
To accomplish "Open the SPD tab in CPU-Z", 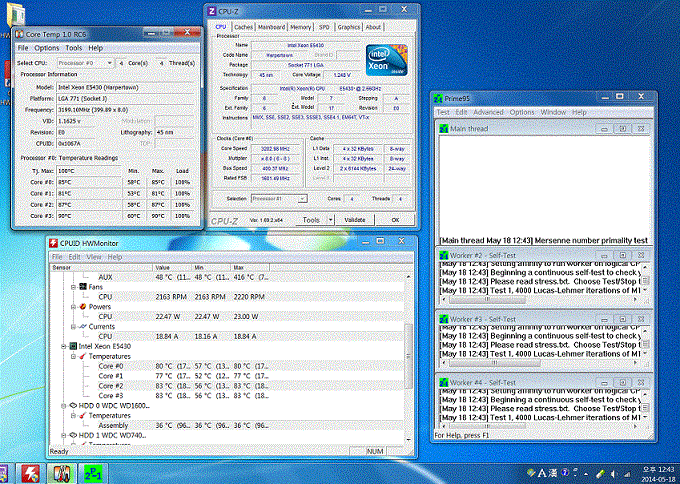I will pyautogui.click(x=324, y=27).
